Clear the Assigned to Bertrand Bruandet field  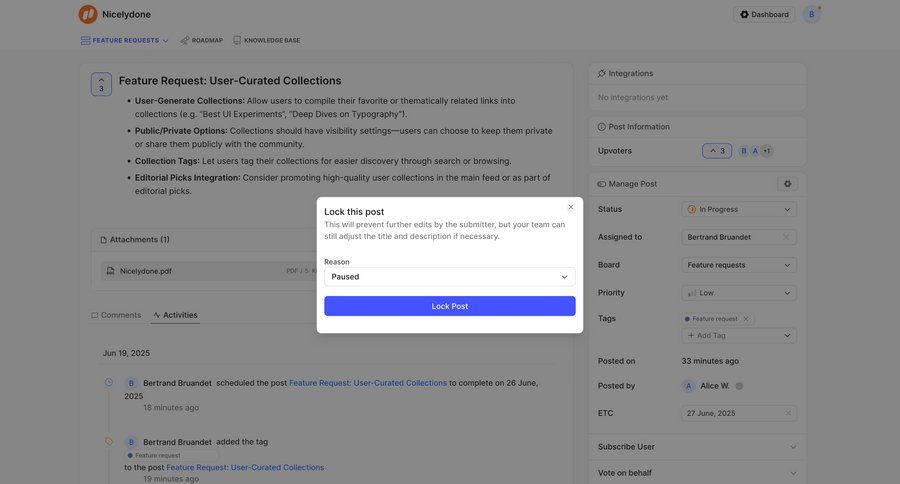pos(786,237)
